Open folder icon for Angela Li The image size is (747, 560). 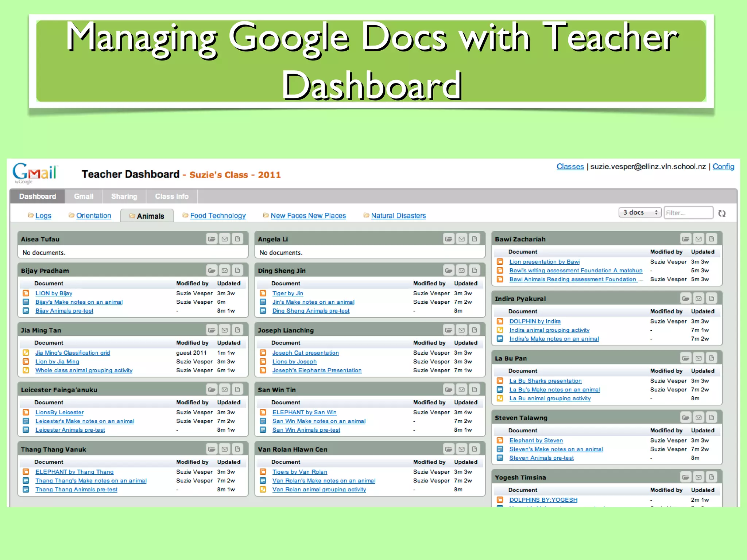[x=449, y=239]
